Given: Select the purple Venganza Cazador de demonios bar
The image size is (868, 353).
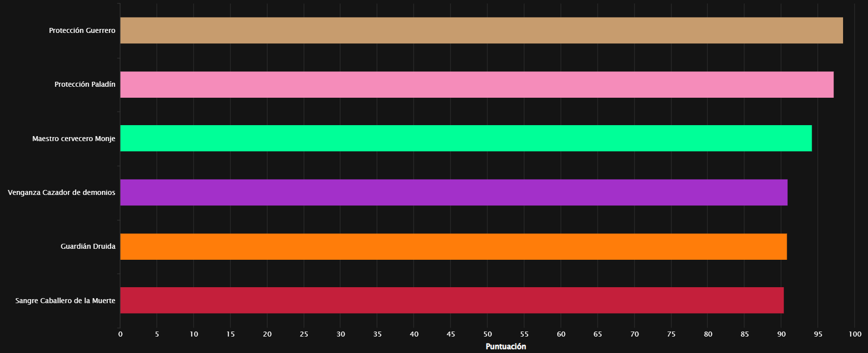Looking at the screenshot, I should pyautogui.click(x=453, y=192).
